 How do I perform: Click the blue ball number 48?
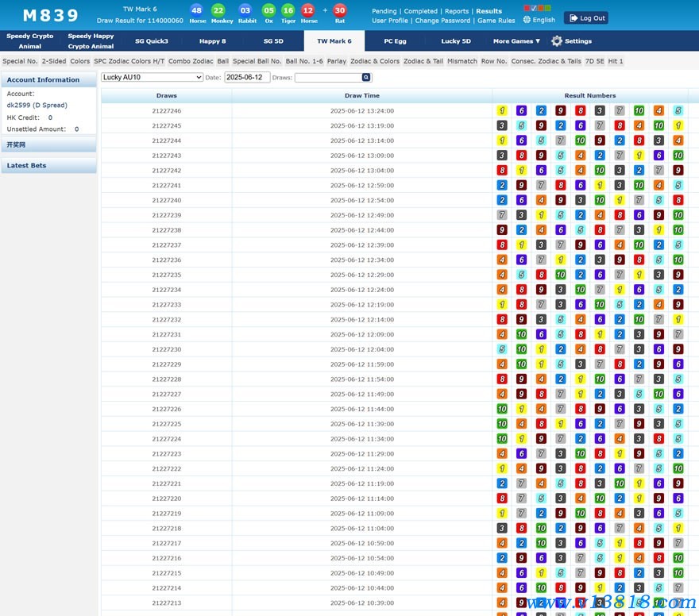click(x=197, y=10)
